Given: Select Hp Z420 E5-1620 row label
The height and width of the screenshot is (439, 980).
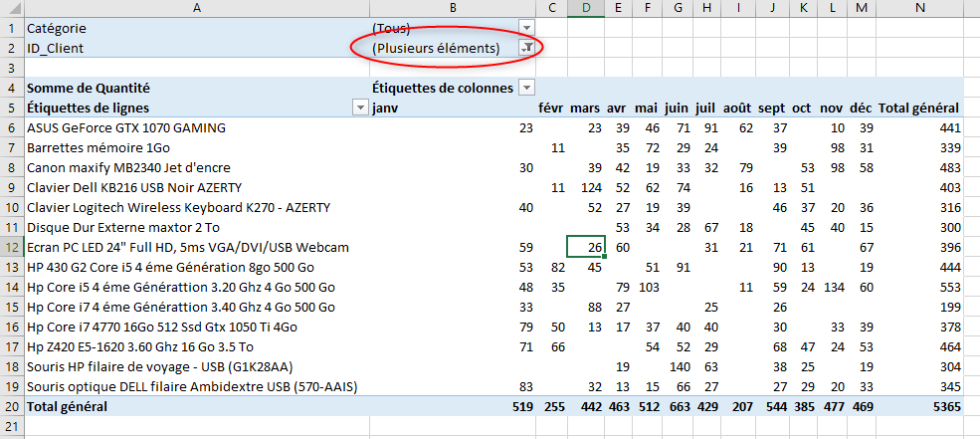Looking at the screenshot, I should (x=140, y=347).
